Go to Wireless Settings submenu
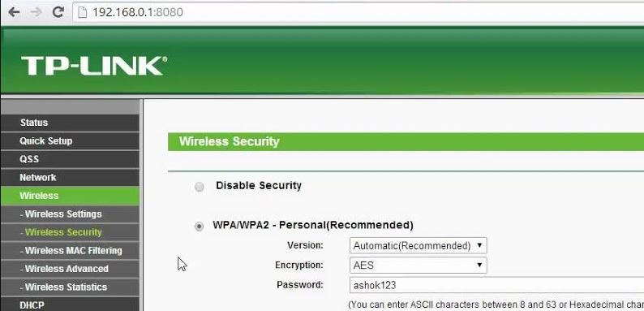This screenshot has height=311, width=644. (x=70, y=214)
